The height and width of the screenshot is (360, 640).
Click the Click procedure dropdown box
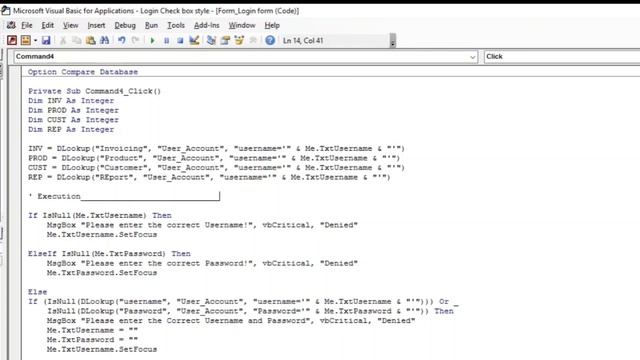562,57
